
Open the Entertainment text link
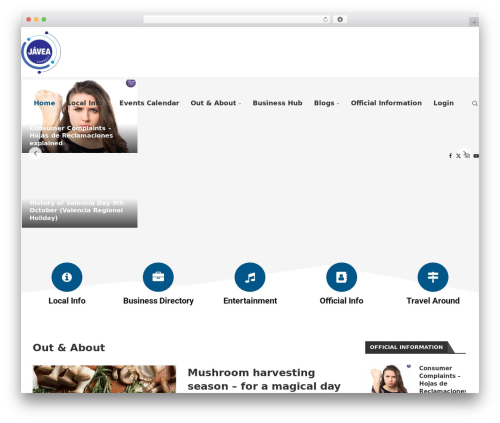250,301
